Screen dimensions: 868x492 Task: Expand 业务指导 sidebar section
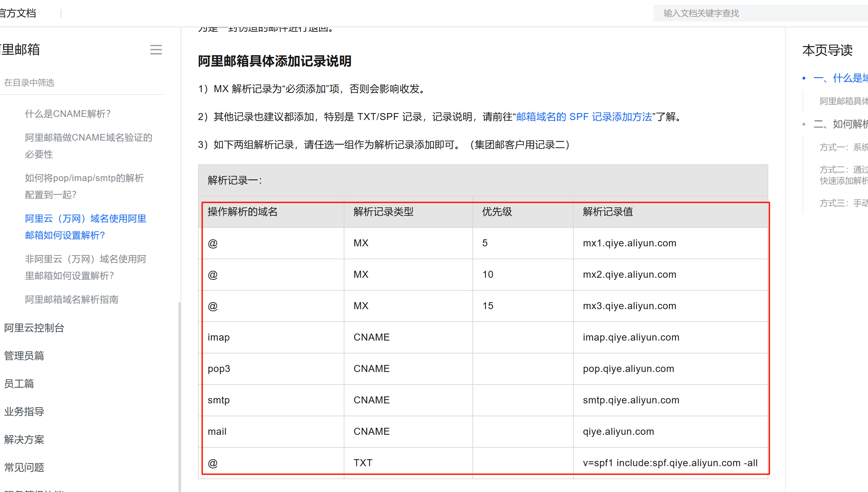pos(24,412)
